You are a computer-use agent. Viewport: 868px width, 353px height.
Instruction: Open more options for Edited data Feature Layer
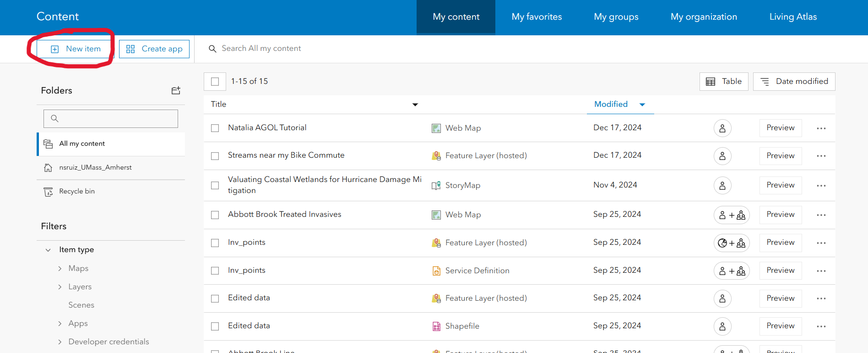click(x=821, y=298)
